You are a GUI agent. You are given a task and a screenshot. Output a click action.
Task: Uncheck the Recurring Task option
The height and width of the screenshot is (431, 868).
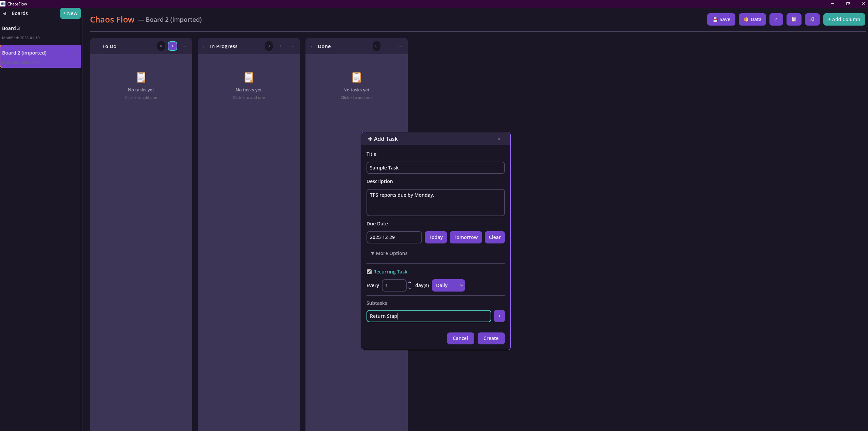tap(369, 272)
